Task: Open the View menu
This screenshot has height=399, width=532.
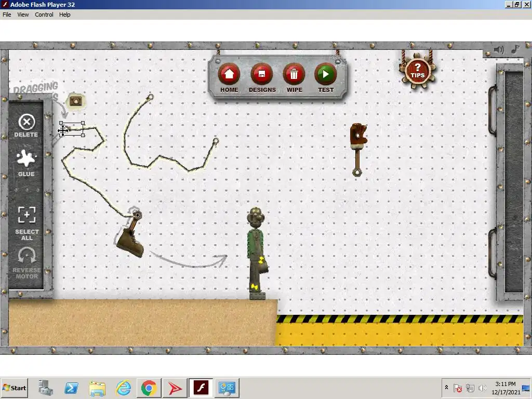Action: [23, 15]
